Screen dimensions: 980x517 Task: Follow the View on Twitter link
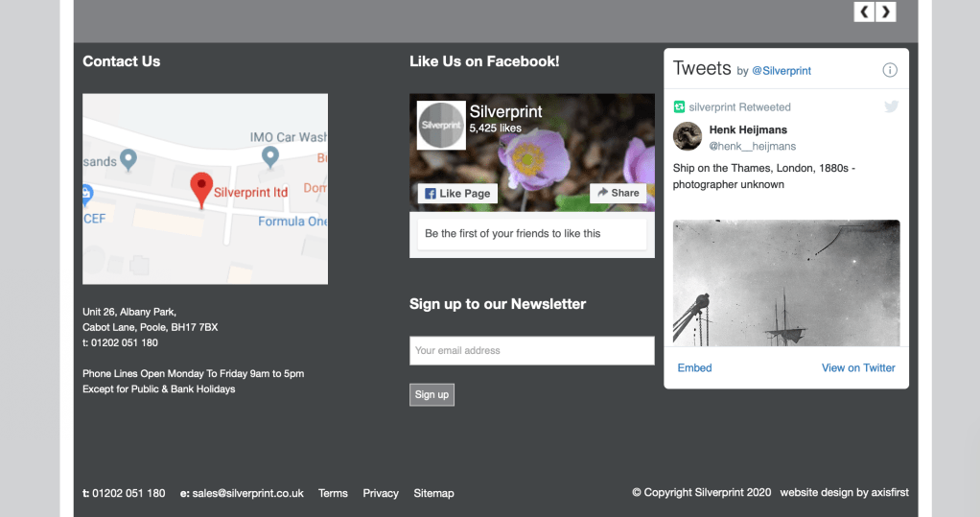tap(858, 367)
